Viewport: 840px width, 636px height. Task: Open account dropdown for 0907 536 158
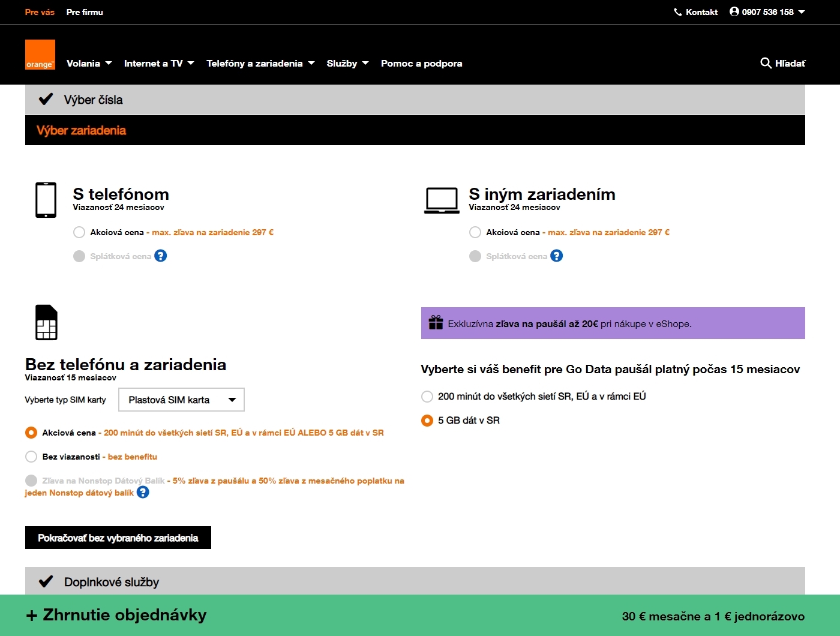[x=767, y=12]
